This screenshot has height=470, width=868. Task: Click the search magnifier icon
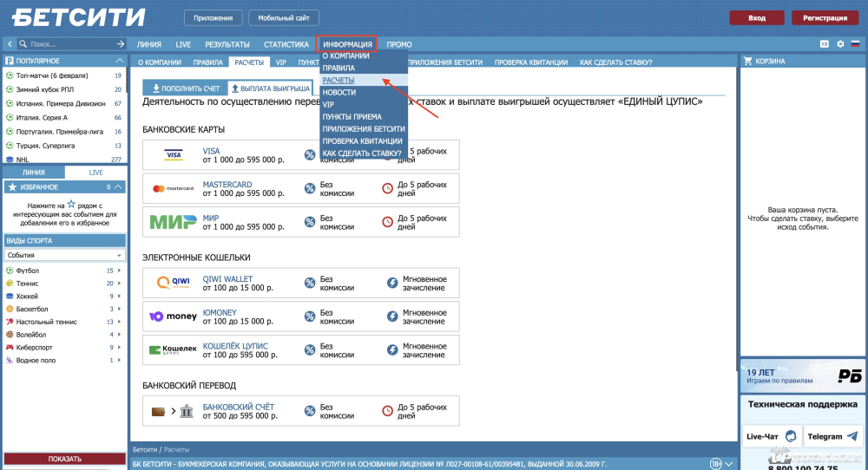[23, 43]
